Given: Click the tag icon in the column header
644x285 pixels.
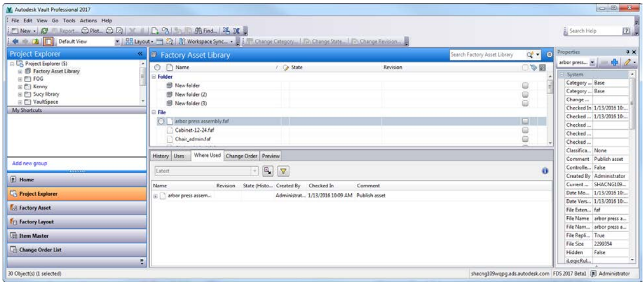Looking at the screenshot, I should pyautogui.click(x=533, y=67).
